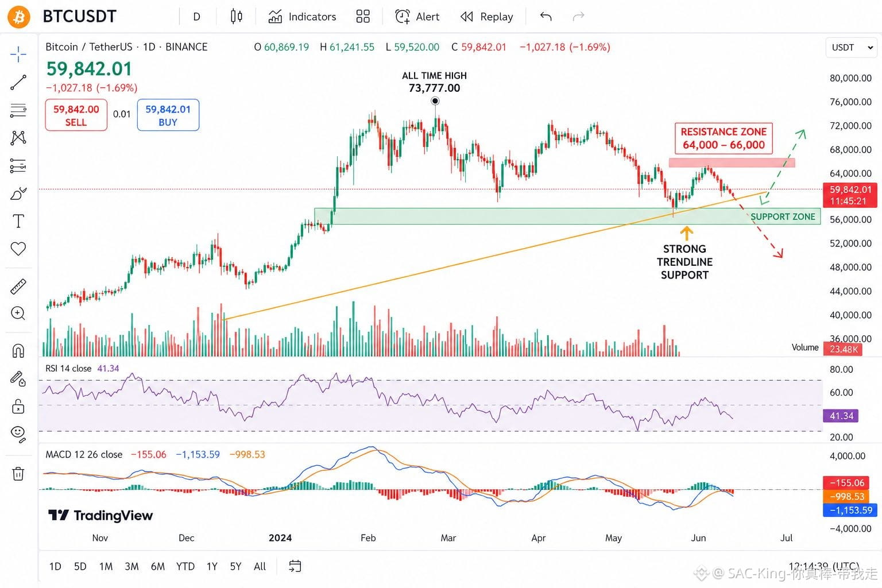Viewport: 882px width, 588px height.
Task: Toggle lock all drawings icon
Action: click(18, 406)
